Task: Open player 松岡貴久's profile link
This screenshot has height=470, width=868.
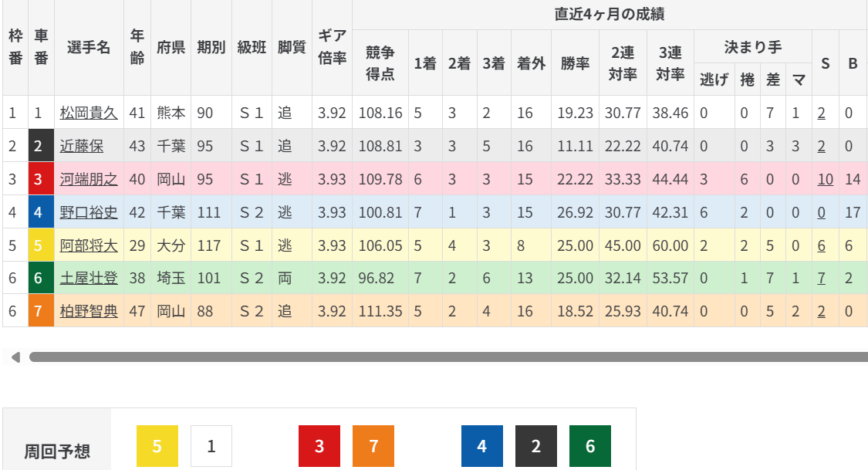Action: 89,113
